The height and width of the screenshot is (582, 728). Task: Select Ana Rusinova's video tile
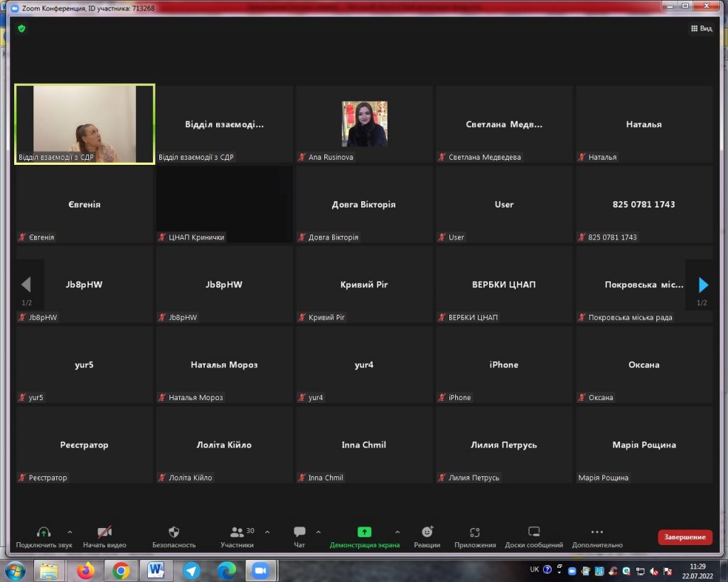(x=364, y=124)
